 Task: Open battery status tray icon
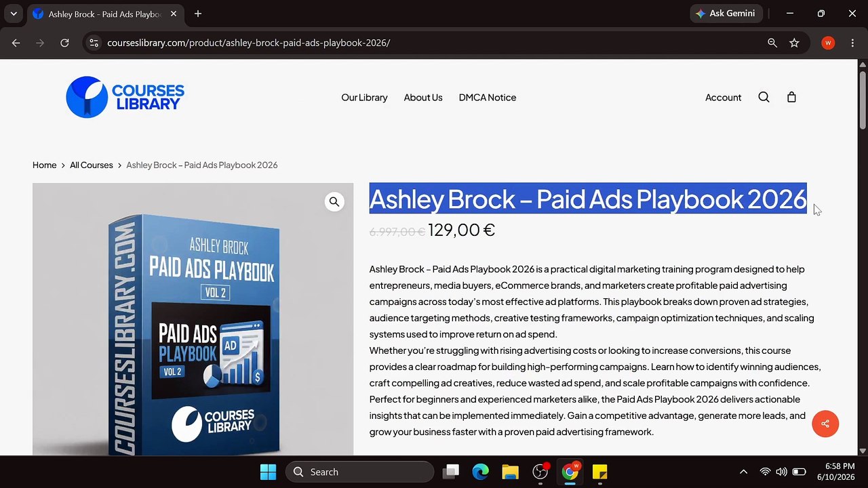(800, 472)
